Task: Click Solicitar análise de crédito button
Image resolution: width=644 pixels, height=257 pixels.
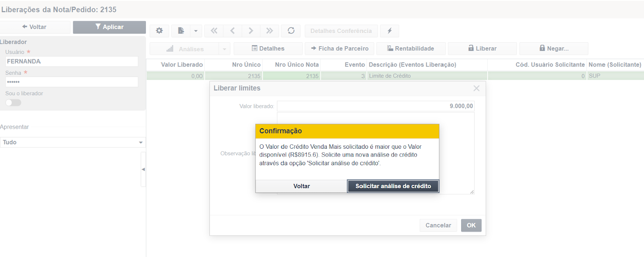Action: click(393, 186)
